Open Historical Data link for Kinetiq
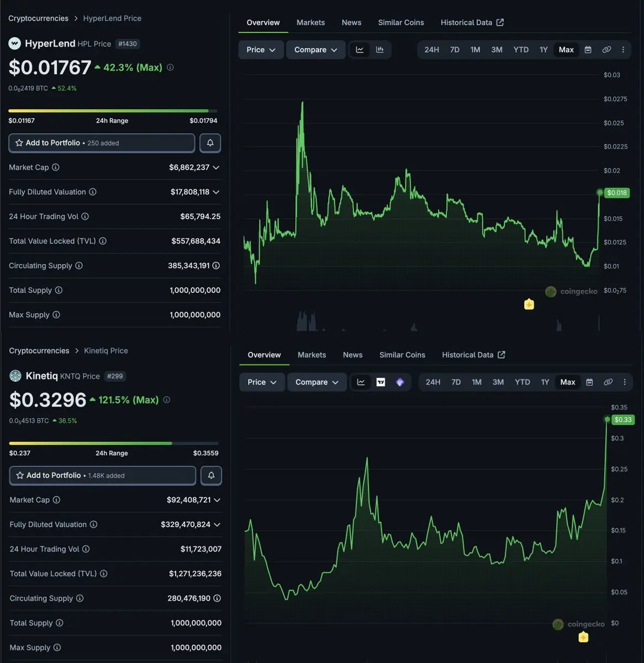This screenshot has width=644, height=663. click(x=473, y=355)
